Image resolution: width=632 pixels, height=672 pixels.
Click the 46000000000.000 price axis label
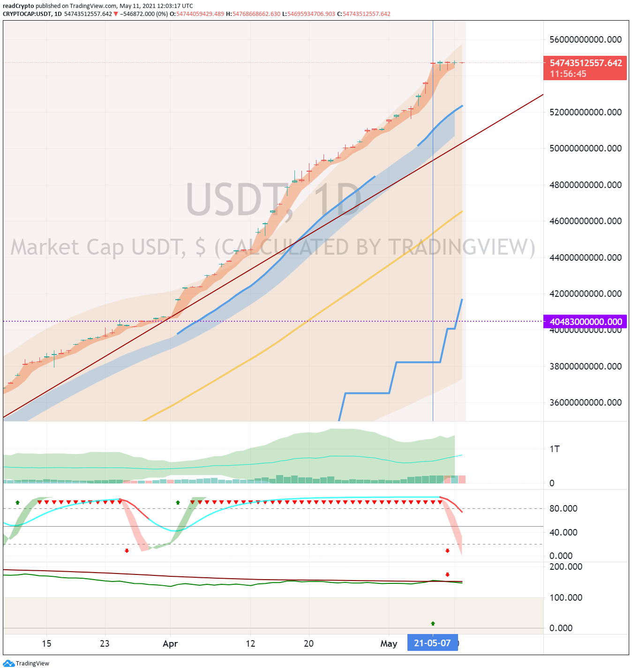[x=586, y=221]
